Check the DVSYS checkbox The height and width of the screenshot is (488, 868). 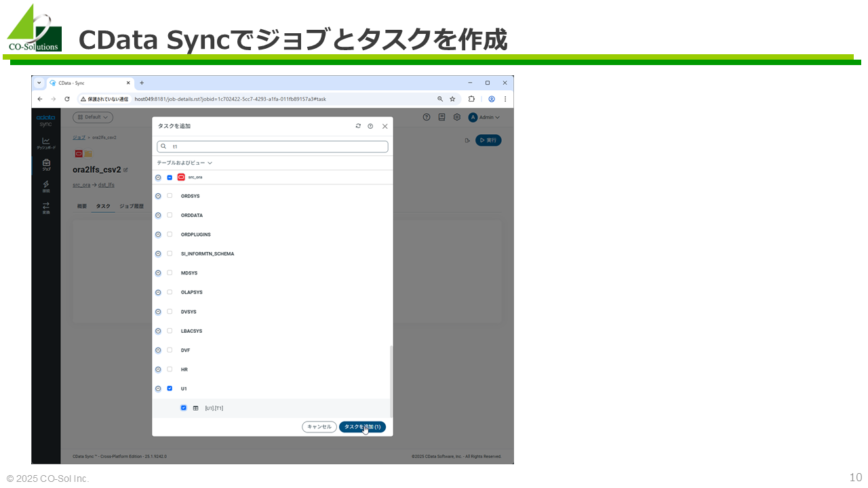[170, 312]
